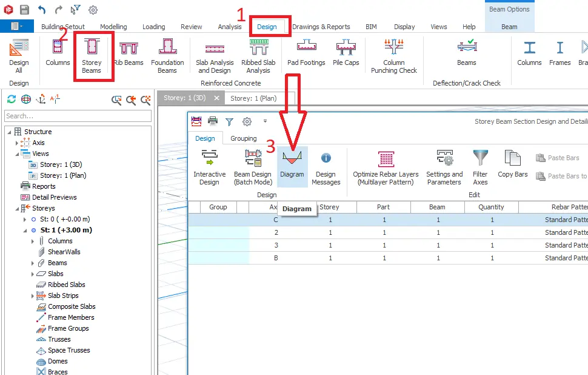Screen dimensions: 588x375
Task: Collapse the Storeys tree node
Action: click(x=17, y=209)
